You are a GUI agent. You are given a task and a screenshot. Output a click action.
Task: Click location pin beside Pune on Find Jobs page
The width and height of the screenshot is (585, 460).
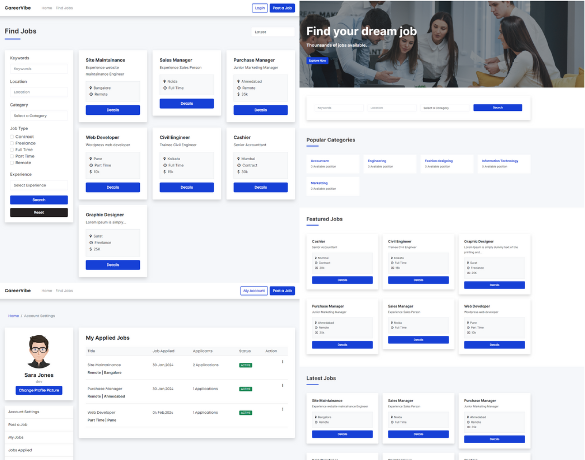tap(91, 159)
